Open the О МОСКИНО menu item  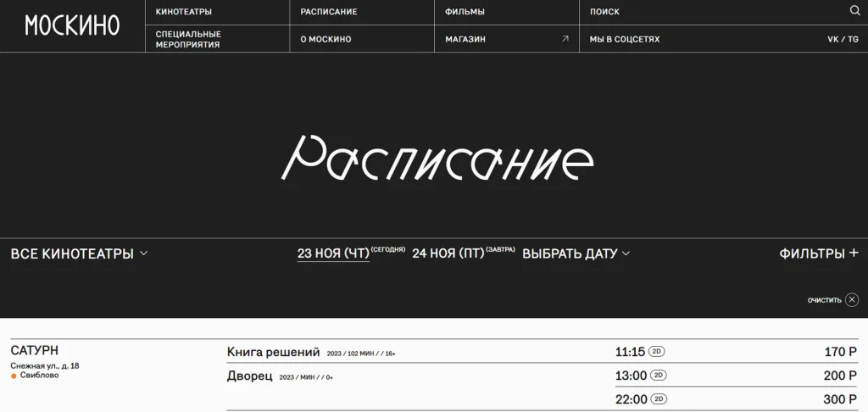(325, 39)
